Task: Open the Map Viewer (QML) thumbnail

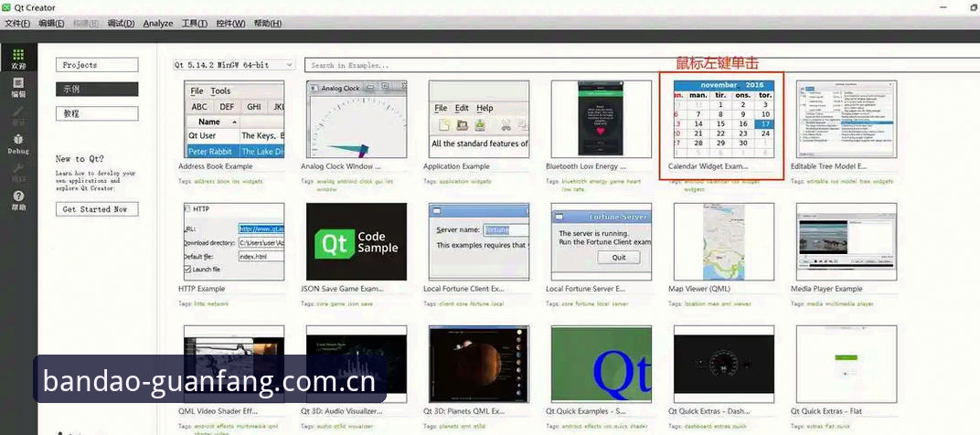Action: 724,241
